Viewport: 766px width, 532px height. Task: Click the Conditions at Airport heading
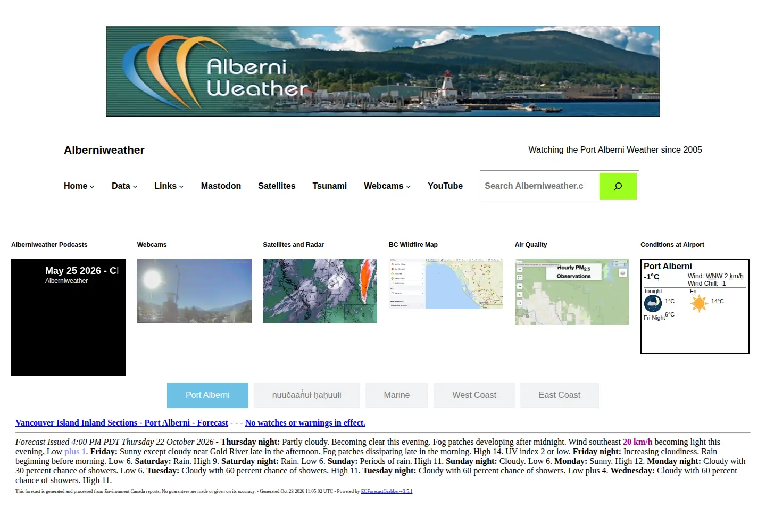pos(672,245)
